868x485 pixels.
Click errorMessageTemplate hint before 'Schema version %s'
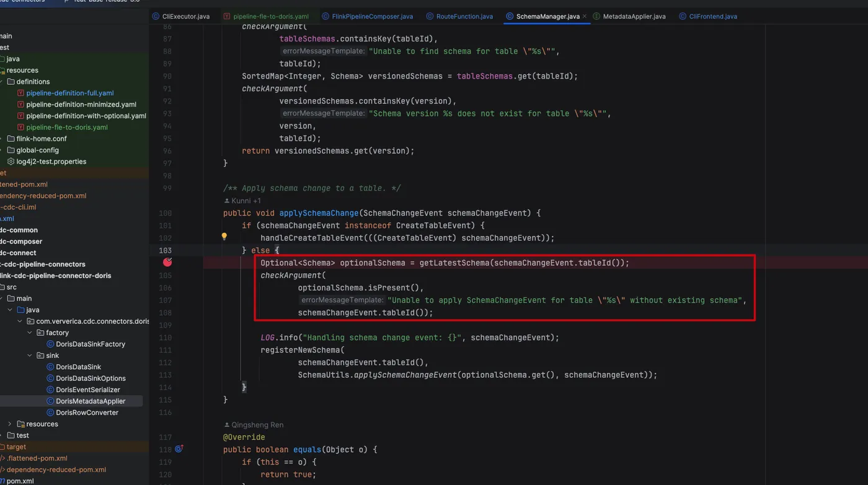(x=324, y=113)
